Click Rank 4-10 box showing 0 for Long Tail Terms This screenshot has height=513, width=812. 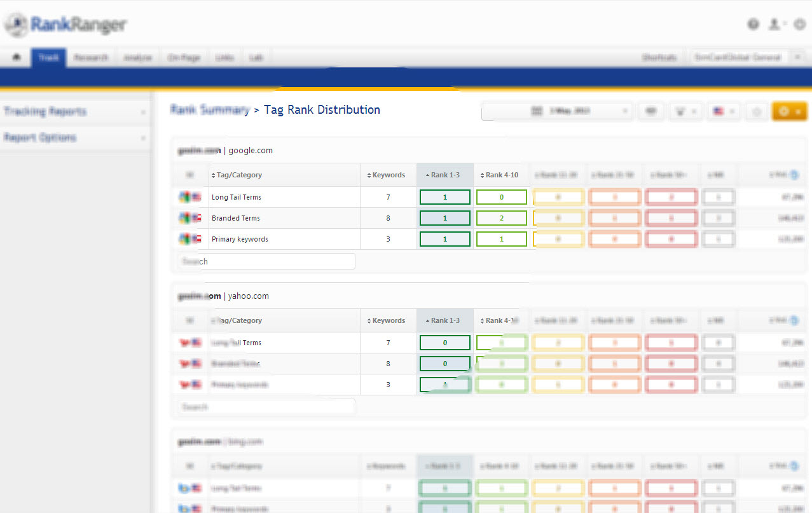(x=502, y=197)
